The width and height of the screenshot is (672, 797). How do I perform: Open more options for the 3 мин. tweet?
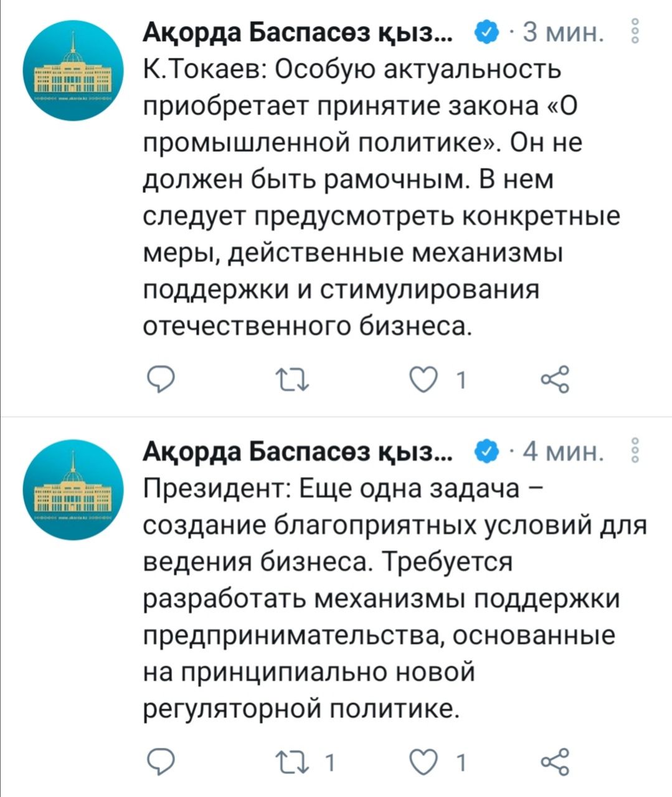tap(635, 31)
